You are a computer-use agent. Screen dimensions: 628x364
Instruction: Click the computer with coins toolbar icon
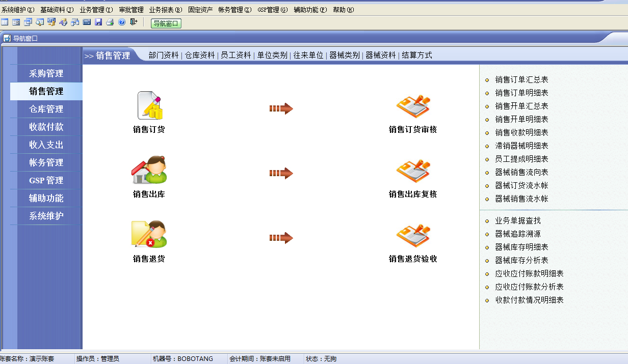pyautogui.click(x=51, y=22)
